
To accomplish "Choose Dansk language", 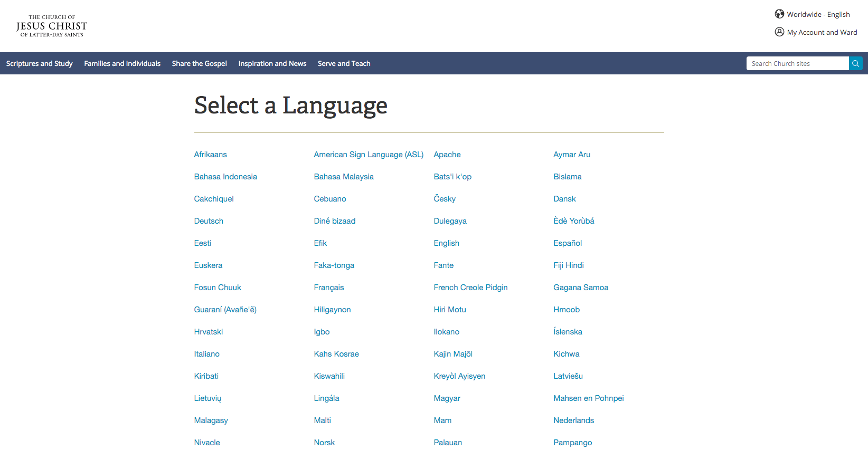I will (564, 199).
